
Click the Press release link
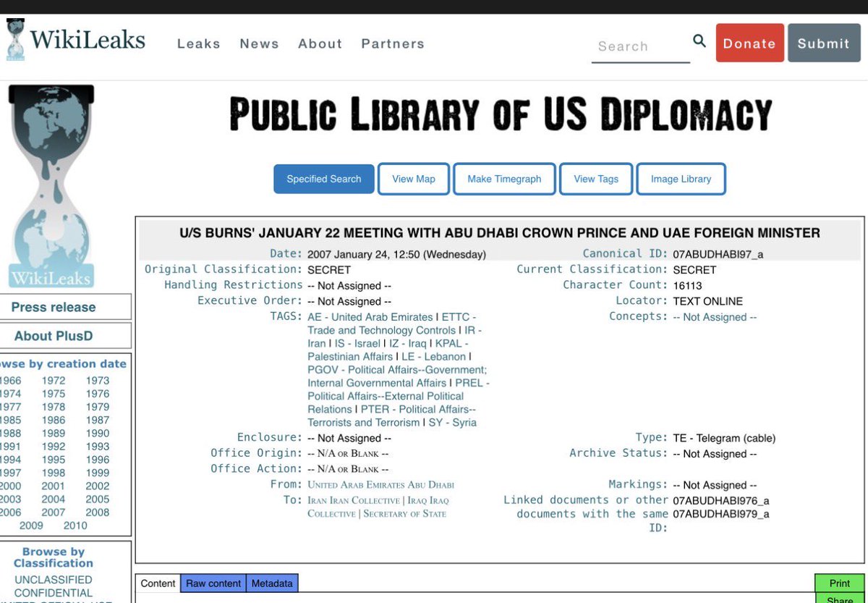coord(54,307)
